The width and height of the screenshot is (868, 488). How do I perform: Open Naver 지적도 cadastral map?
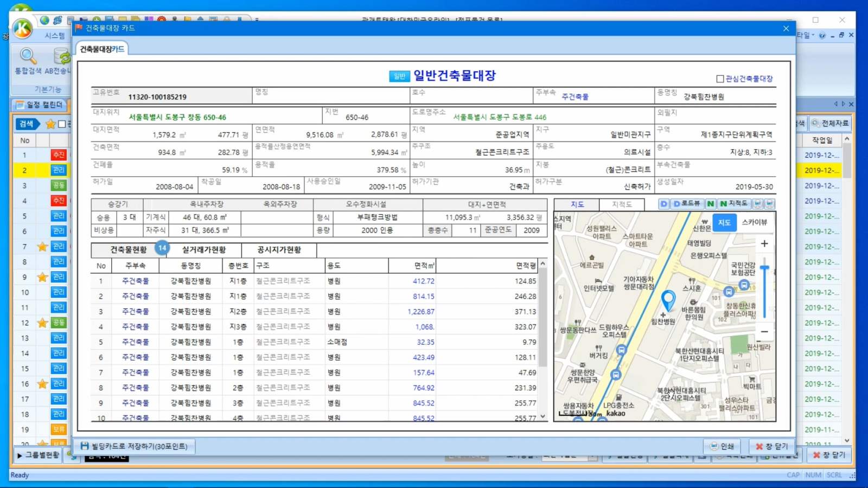click(x=733, y=204)
